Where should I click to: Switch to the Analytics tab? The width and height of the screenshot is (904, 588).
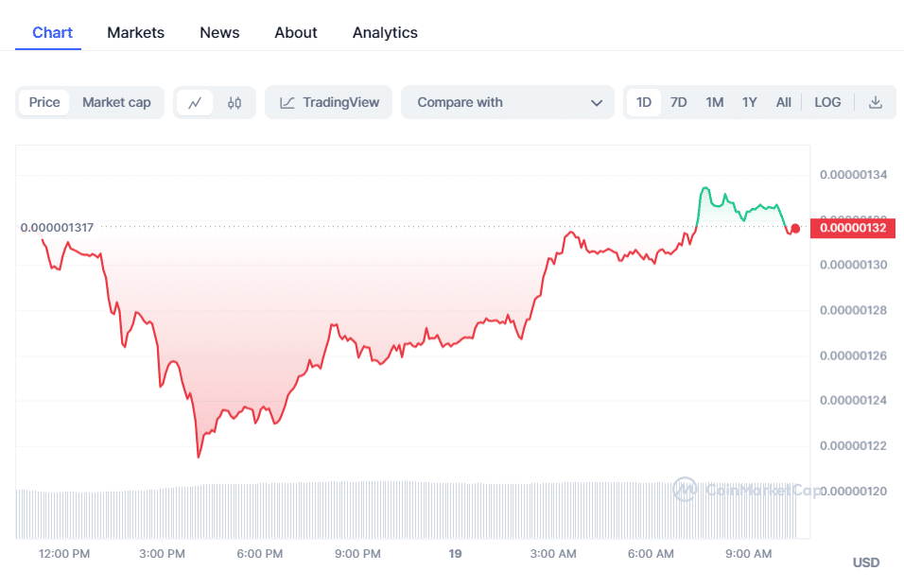[385, 33]
